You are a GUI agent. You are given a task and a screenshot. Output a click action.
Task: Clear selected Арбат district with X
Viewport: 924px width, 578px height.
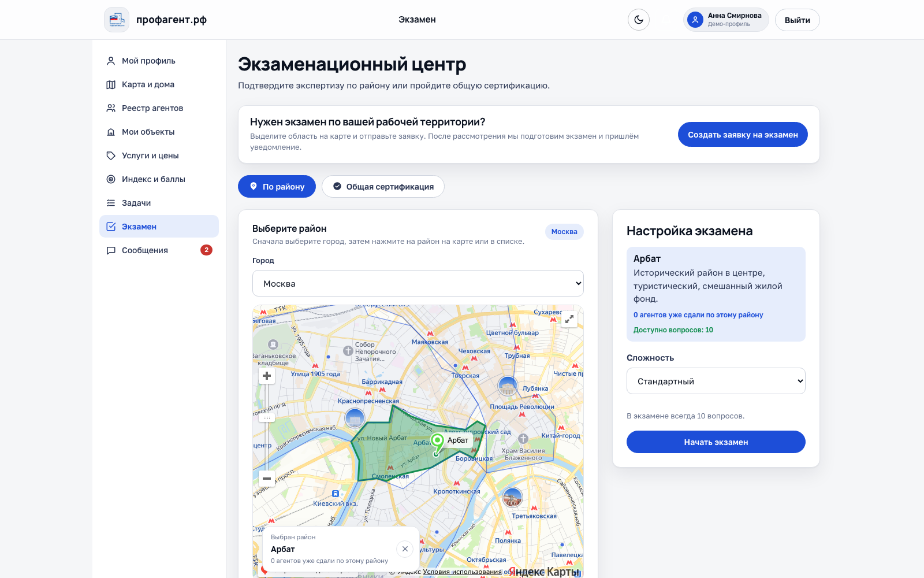click(x=405, y=549)
